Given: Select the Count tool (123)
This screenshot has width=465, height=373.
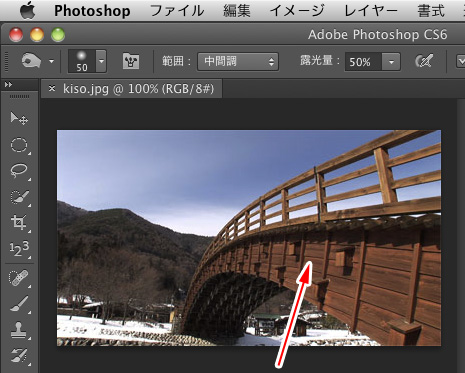Looking at the screenshot, I should [19, 249].
